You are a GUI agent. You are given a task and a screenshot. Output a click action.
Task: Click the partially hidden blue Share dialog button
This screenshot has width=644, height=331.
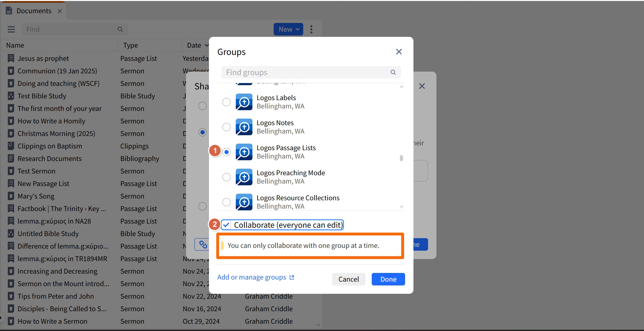coord(420,244)
